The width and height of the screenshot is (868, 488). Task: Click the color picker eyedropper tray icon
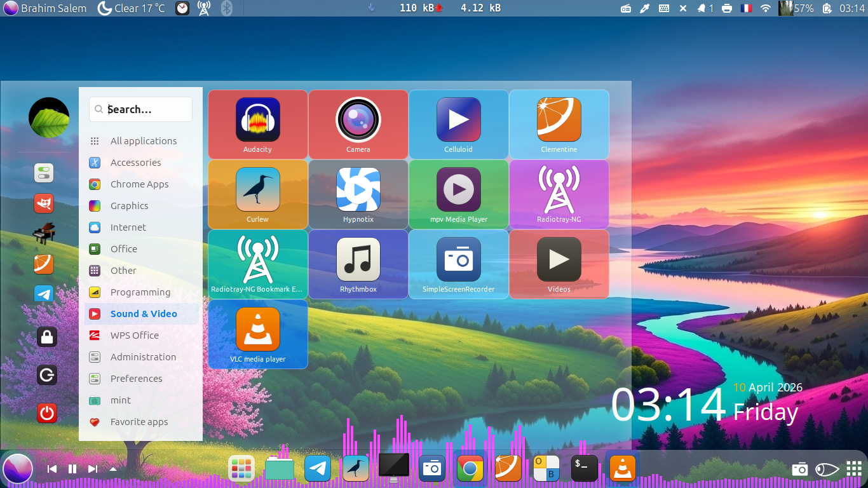[644, 8]
